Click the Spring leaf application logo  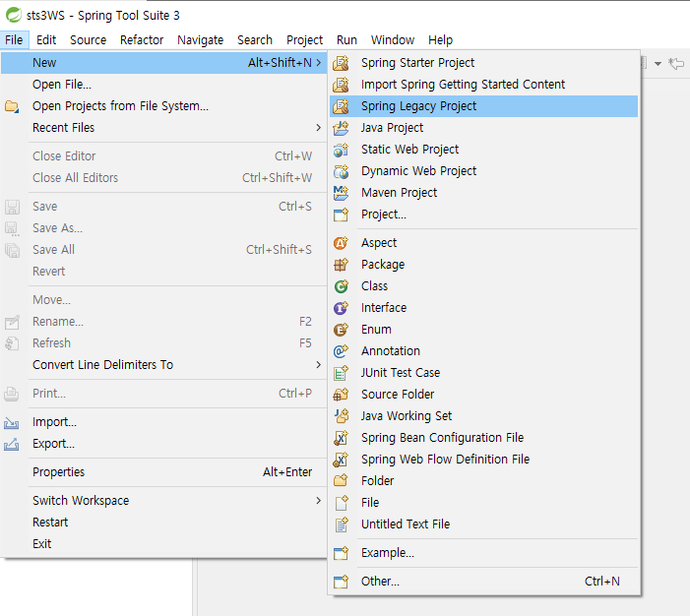13,15
